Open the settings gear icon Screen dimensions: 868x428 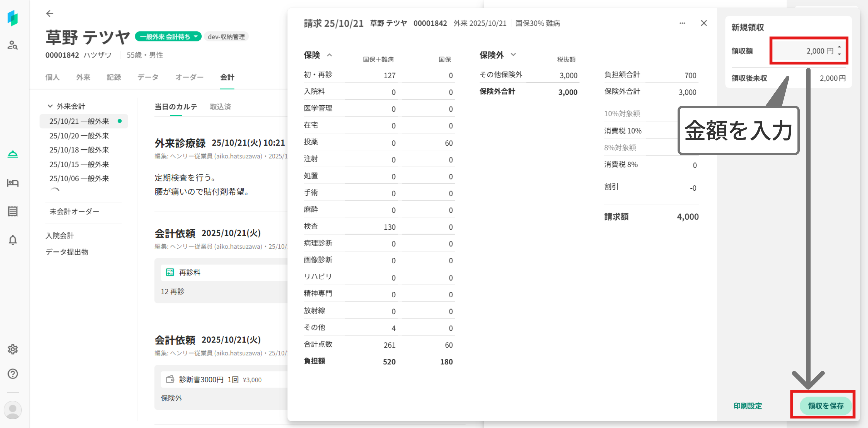coord(13,349)
